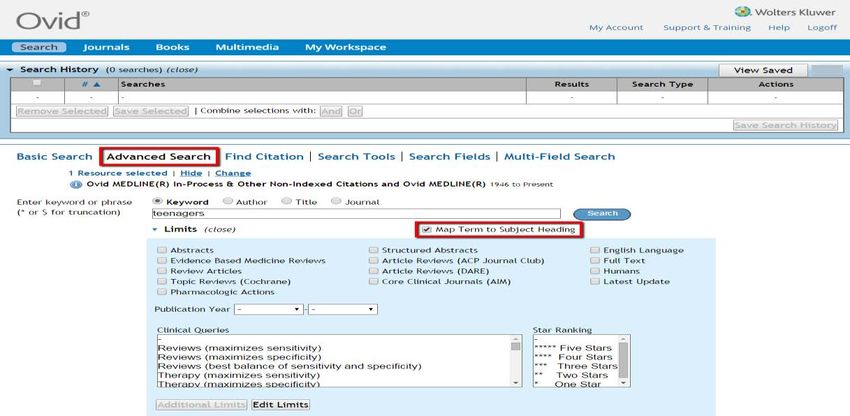The height and width of the screenshot is (416, 850).
Task: Open the Search Fields tab
Action: [449, 157]
